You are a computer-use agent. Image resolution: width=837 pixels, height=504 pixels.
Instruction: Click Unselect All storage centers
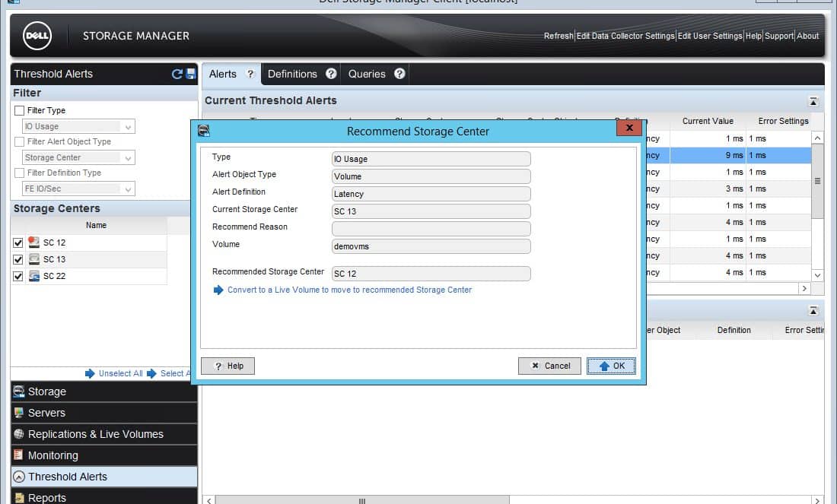click(x=121, y=373)
